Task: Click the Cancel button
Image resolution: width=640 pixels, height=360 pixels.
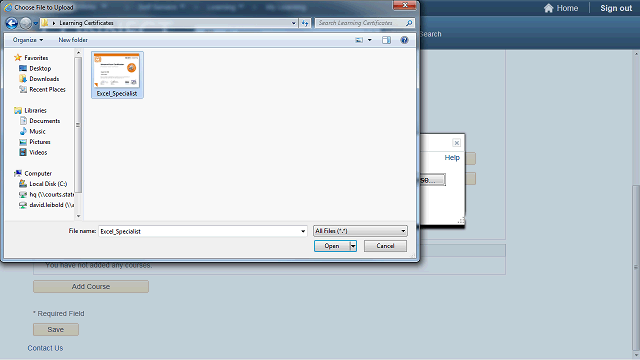Action: [385, 246]
